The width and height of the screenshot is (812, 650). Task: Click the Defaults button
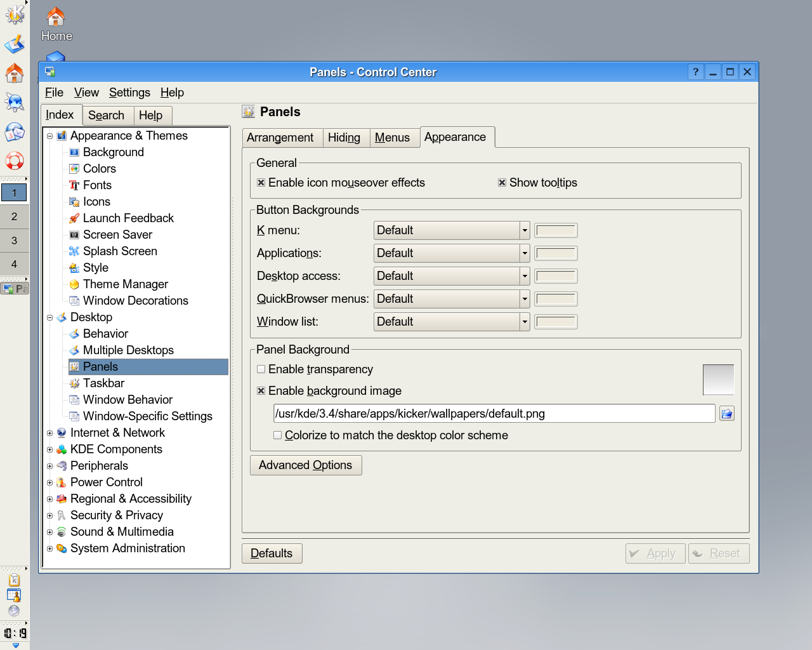click(272, 554)
